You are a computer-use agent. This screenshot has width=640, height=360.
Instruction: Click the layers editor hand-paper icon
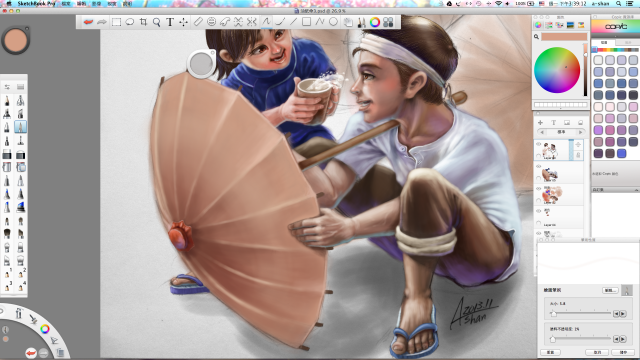coord(348,22)
